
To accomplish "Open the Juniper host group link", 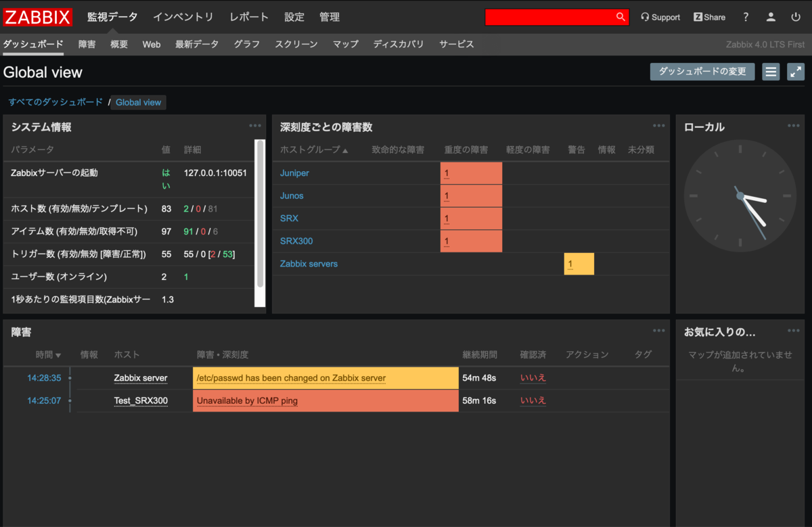I will (294, 173).
